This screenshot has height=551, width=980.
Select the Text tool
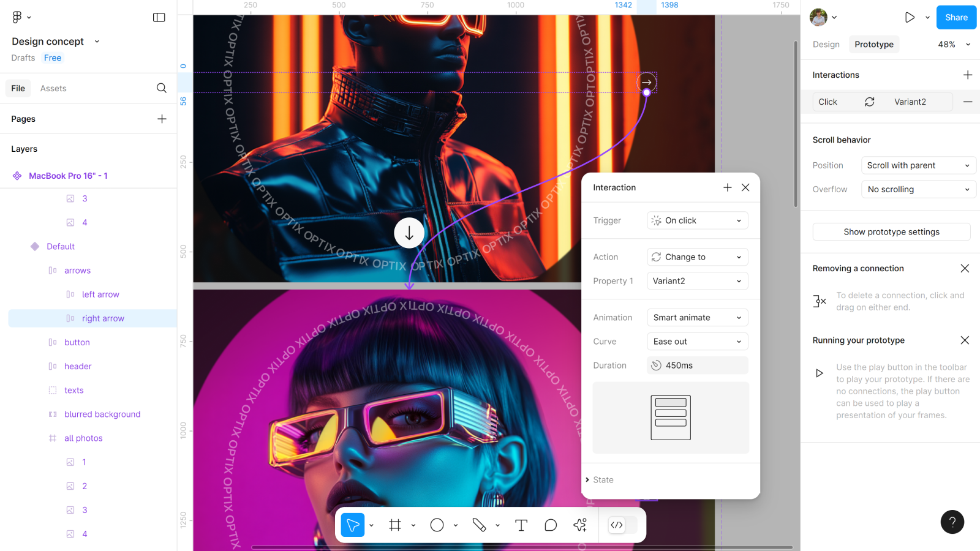pos(521,525)
